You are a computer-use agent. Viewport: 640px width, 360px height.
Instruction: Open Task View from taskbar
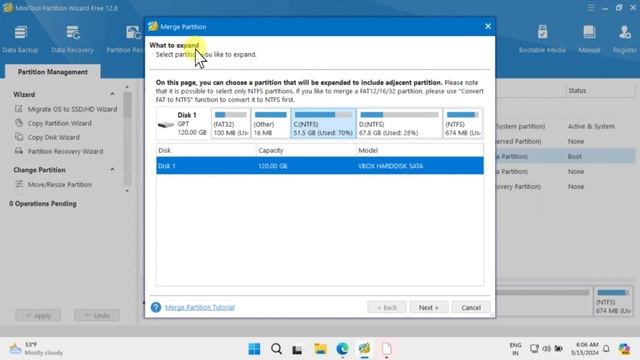click(297, 349)
